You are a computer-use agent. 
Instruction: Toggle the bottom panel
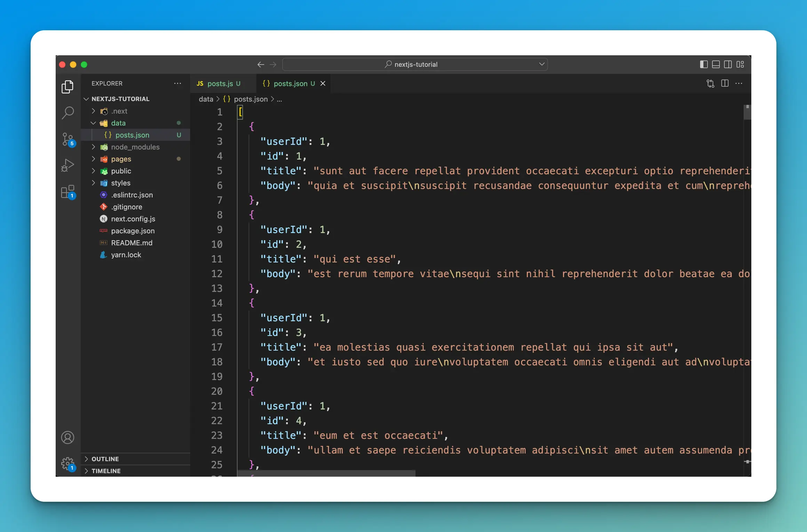pos(716,65)
